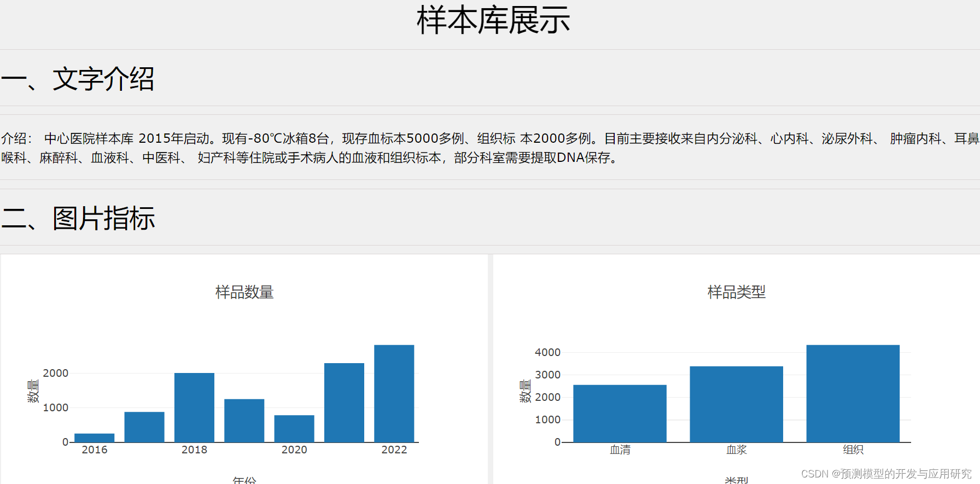The height and width of the screenshot is (484, 980).
Task: Click the 2018 x-axis label
Action: tap(194, 450)
